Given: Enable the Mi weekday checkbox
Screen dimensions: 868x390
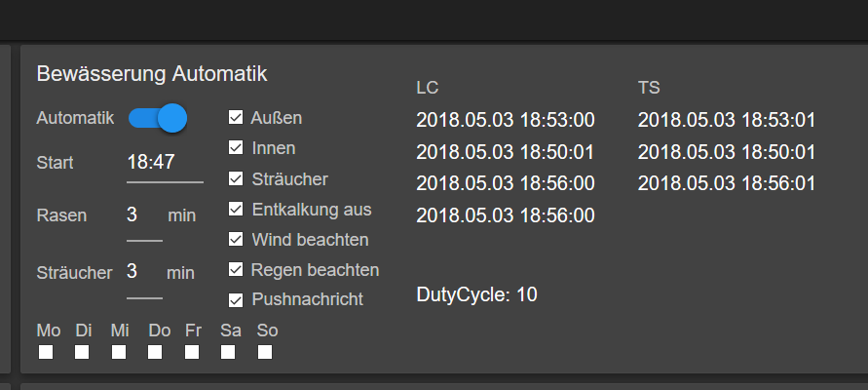Looking at the screenshot, I should click(x=119, y=352).
